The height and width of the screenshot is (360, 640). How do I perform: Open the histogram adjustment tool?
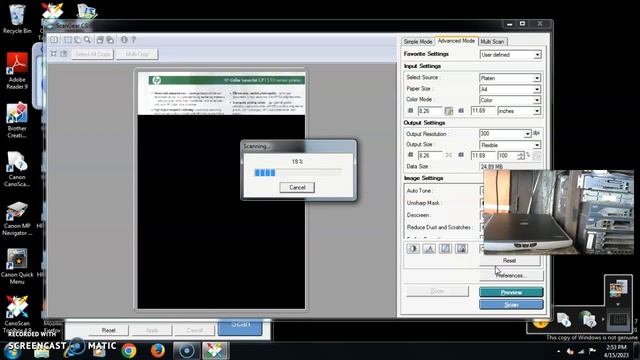pyautogui.click(x=429, y=249)
